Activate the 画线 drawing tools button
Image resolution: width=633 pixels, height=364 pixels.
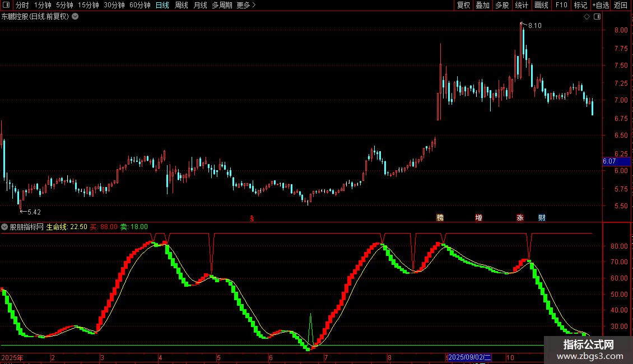coord(541,5)
